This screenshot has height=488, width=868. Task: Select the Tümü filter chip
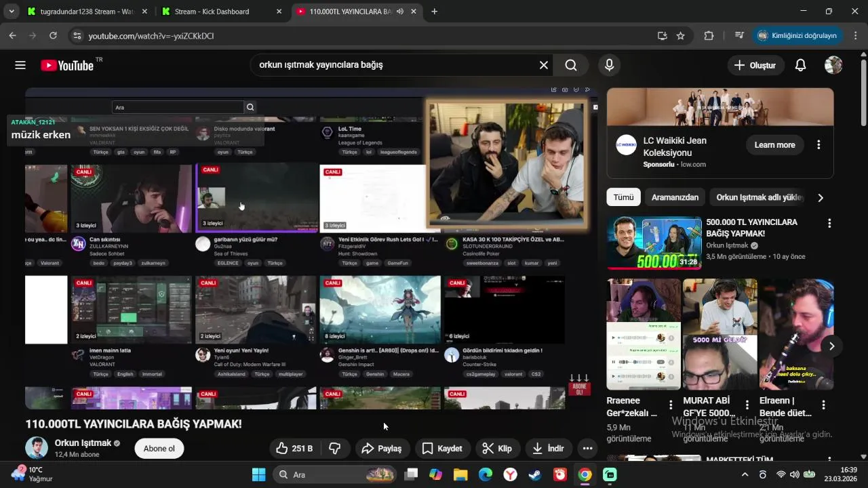tap(623, 197)
